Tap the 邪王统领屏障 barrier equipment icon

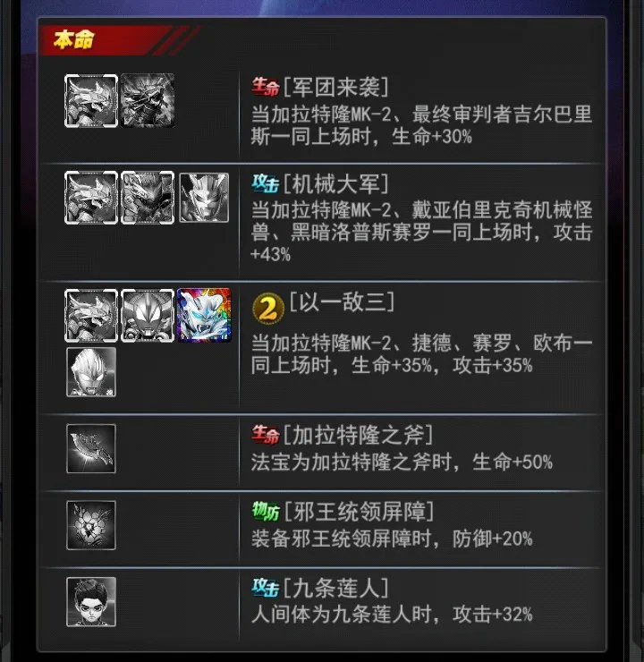[91, 525]
